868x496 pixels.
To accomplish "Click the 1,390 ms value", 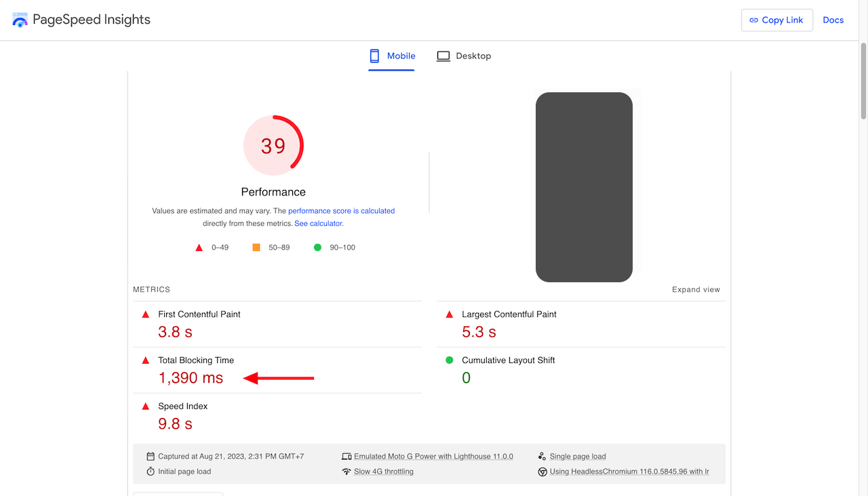I will [191, 378].
